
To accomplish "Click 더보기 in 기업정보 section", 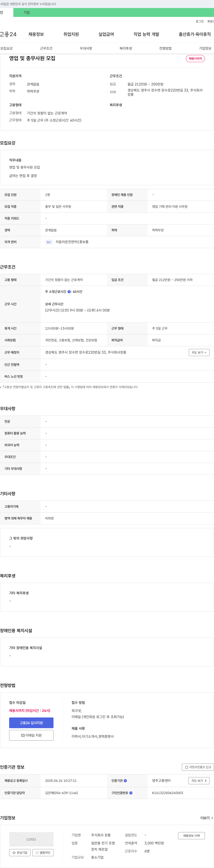I will [x=206, y=818].
